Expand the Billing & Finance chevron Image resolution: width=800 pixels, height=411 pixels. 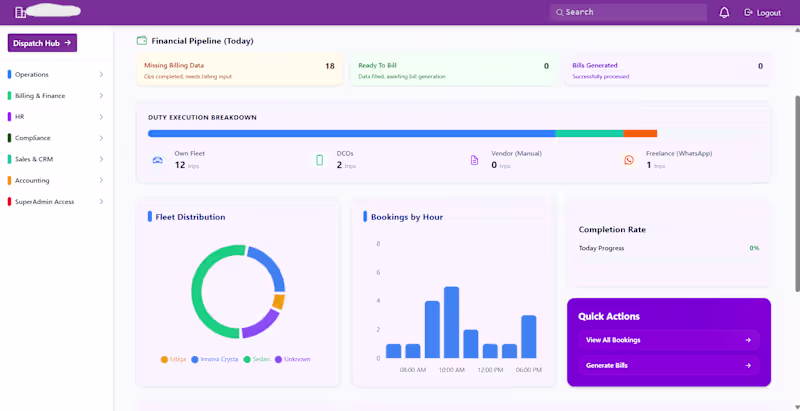point(101,96)
